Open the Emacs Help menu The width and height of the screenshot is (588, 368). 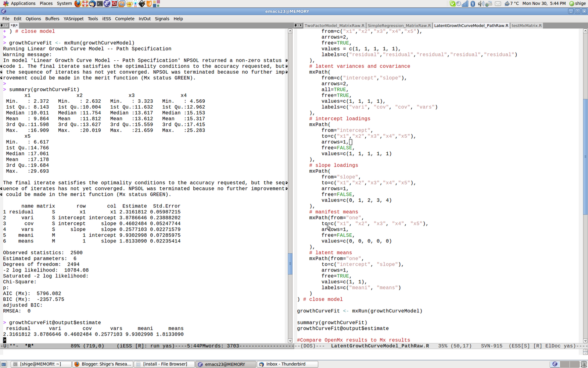coord(178,19)
